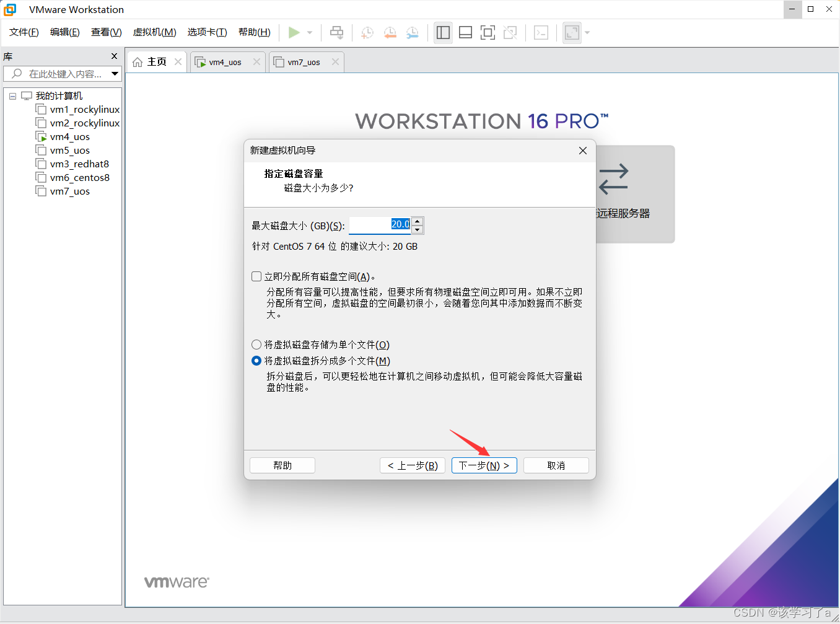Click the vm6_centos8 VM icon in tree
The image size is (840, 624).
[x=41, y=177]
